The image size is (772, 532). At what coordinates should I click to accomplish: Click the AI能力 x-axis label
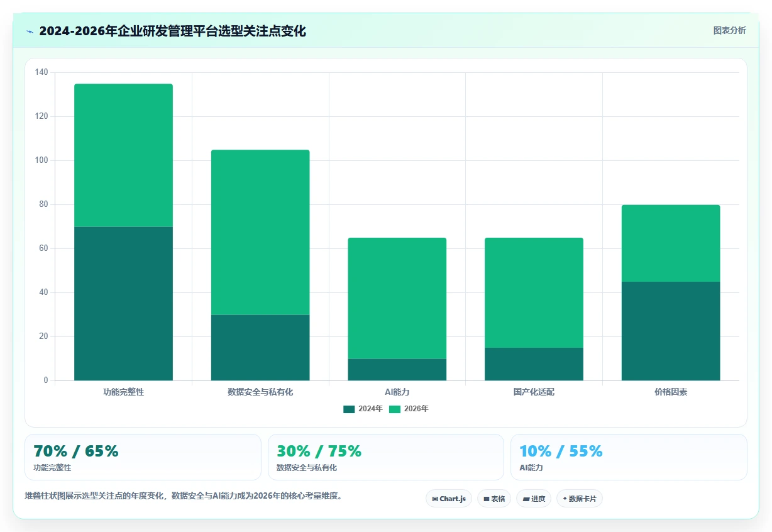coord(397,392)
